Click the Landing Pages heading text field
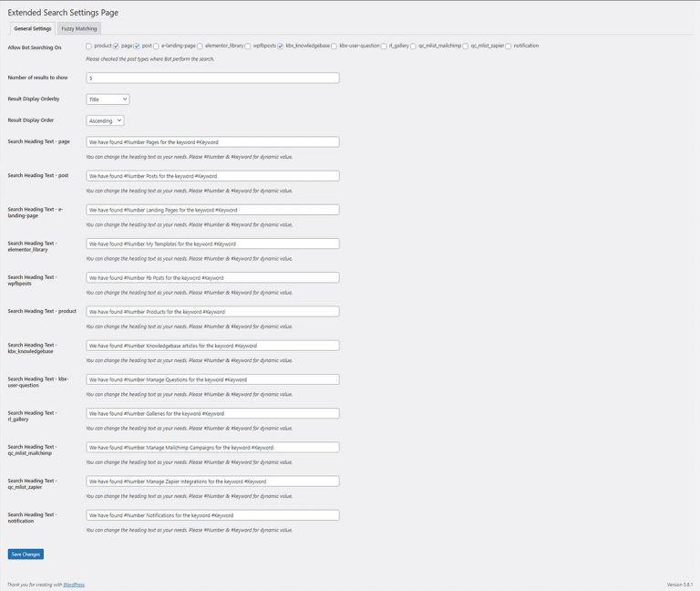Screen dimensions: 700x591 coord(212,210)
